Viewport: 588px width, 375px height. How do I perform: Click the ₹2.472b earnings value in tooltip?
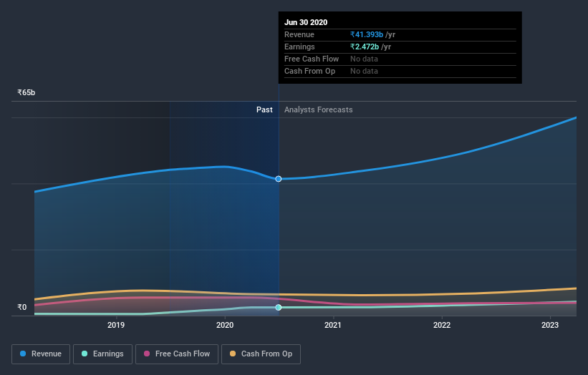(x=365, y=47)
